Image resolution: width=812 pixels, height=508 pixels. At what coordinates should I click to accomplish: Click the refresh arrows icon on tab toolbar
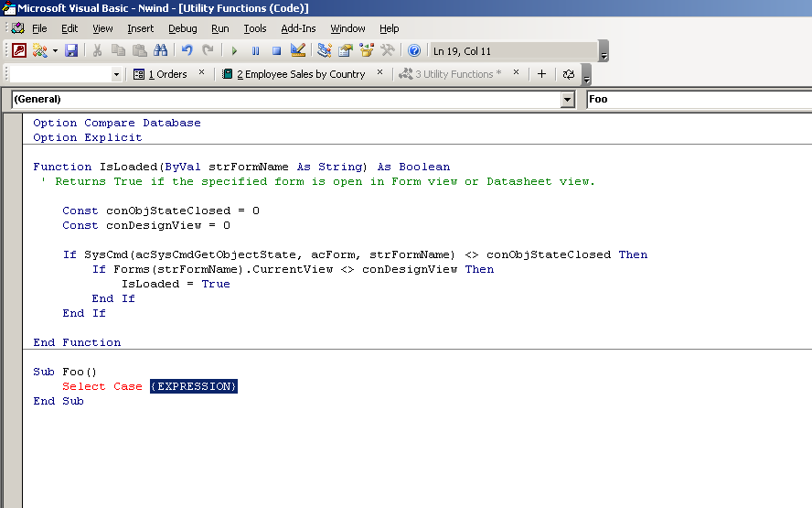point(569,74)
